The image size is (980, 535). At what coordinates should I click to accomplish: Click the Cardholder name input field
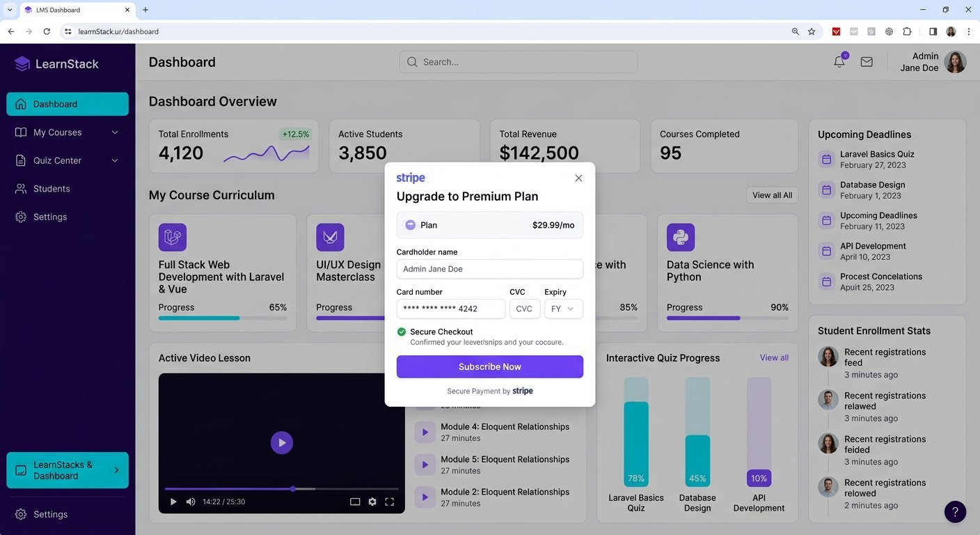pos(490,269)
